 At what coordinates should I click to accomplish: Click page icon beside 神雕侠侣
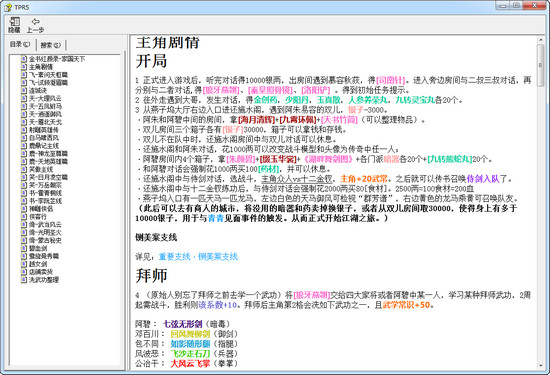coord(24,209)
